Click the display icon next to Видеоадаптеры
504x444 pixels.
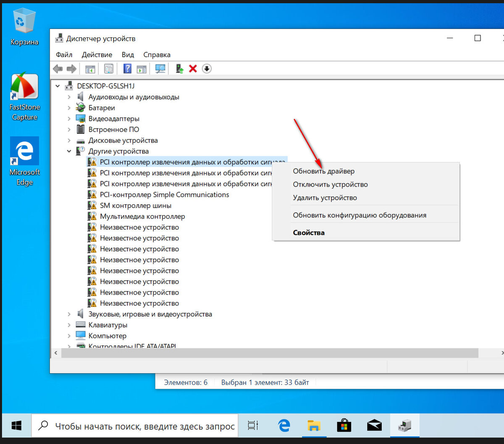click(x=80, y=119)
